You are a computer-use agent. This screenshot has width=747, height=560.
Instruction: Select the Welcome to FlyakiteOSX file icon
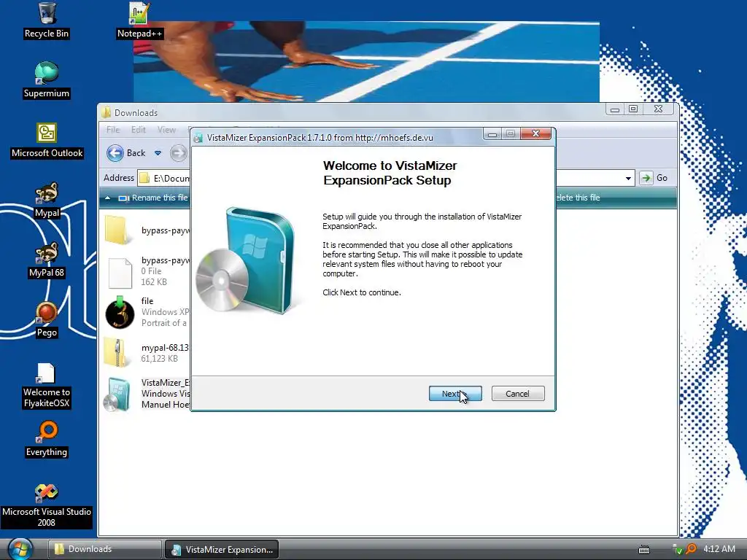(46, 373)
